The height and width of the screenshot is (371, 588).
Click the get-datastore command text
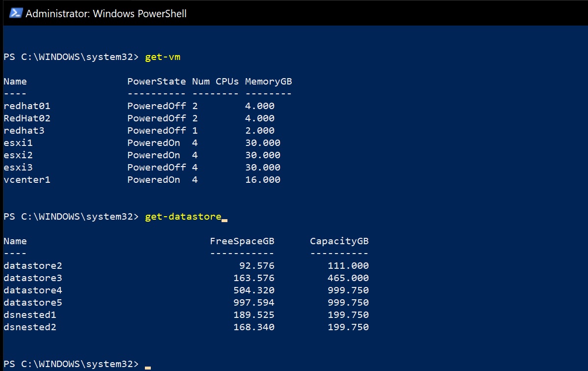(183, 217)
